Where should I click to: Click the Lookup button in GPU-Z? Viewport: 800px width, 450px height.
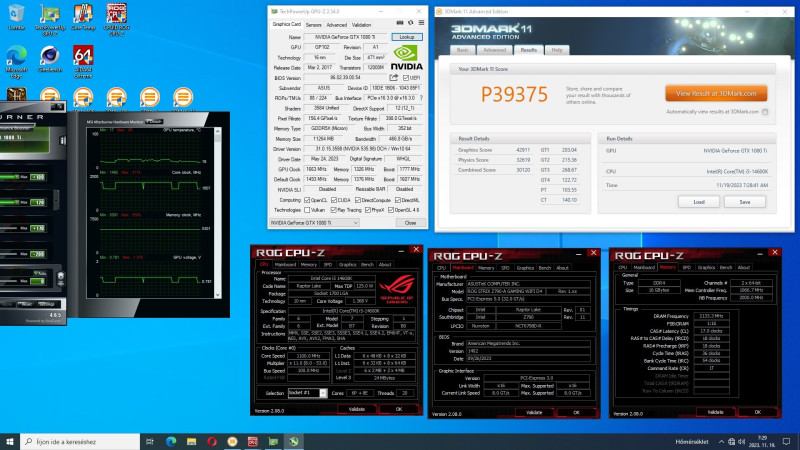point(407,37)
